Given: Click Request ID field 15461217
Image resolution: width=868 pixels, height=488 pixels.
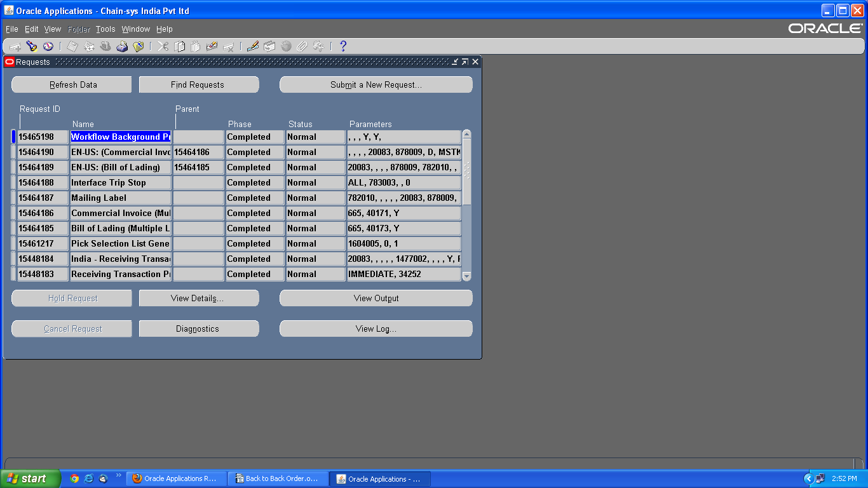Looking at the screenshot, I should (43, 243).
